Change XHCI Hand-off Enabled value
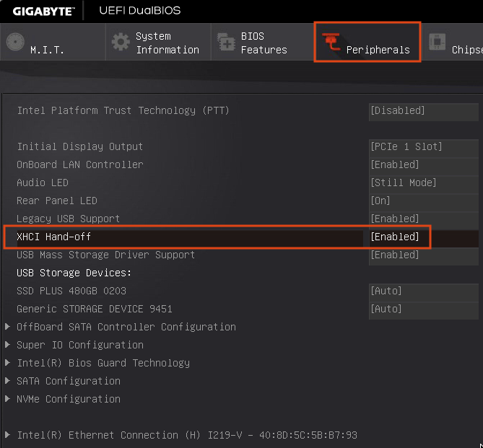 tap(424, 237)
